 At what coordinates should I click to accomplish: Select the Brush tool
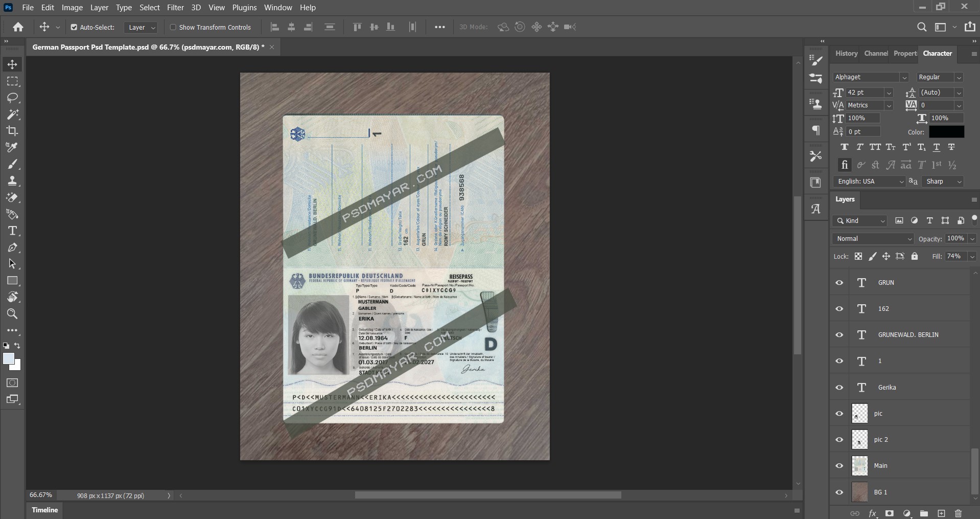point(12,164)
